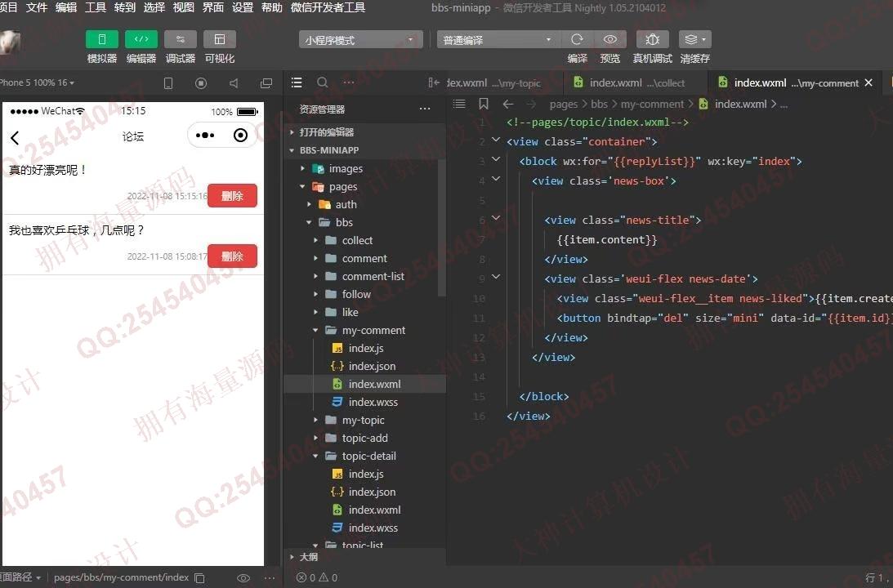893x588 pixels.
Task: Click the navigate back arrow in editor
Action: coord(508,104)
